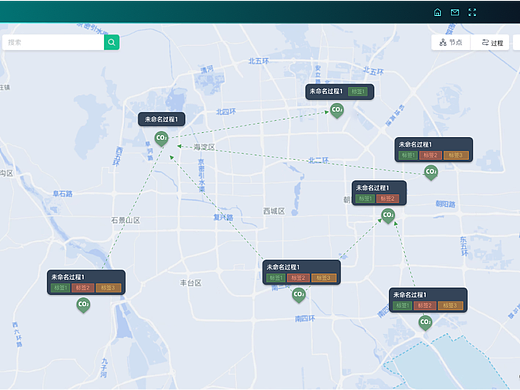Screen dimensions: 520x390
Task: Open the 未命名过程1 card with one tag
Action: (340, 91)
